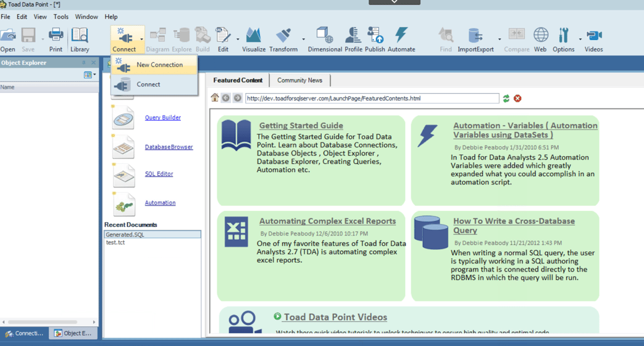Open the Query Builder link
The image size is (644, 346).
162,117
